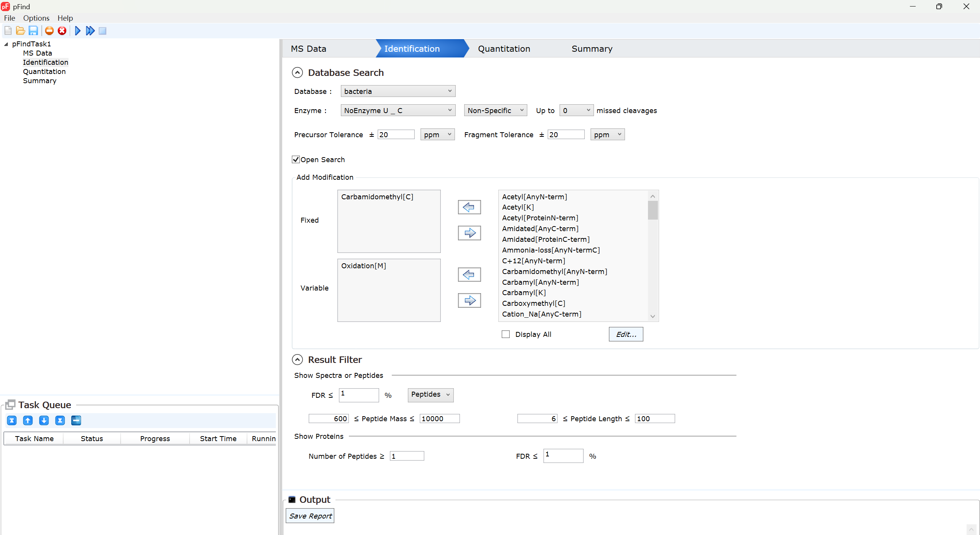This screenshot has height=535, width=980.
Task: Click the red X delete icon in toolbar
Action: click(62, 31)
